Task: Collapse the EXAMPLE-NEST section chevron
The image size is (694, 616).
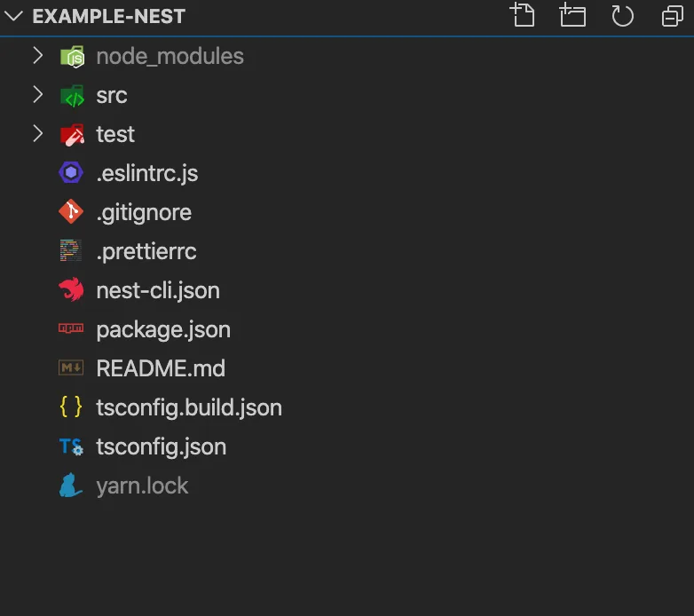Action: click(x=13, y=16)
